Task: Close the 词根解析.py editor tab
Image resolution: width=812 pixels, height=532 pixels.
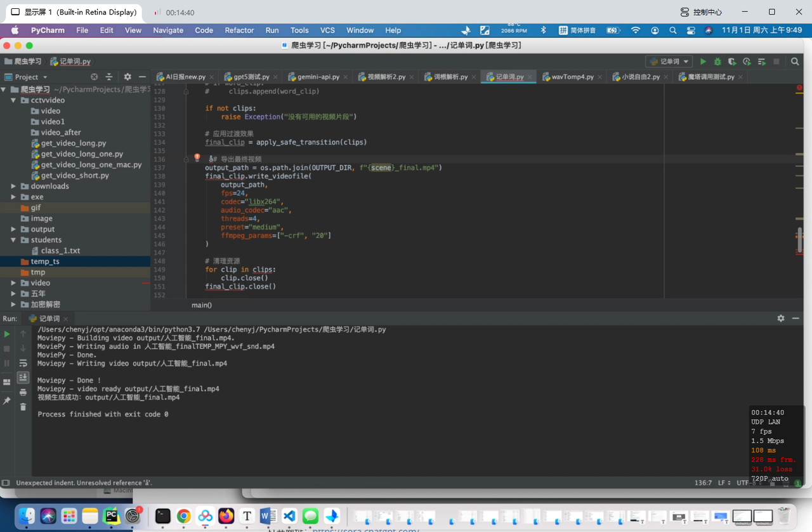Action: (474, 77)
